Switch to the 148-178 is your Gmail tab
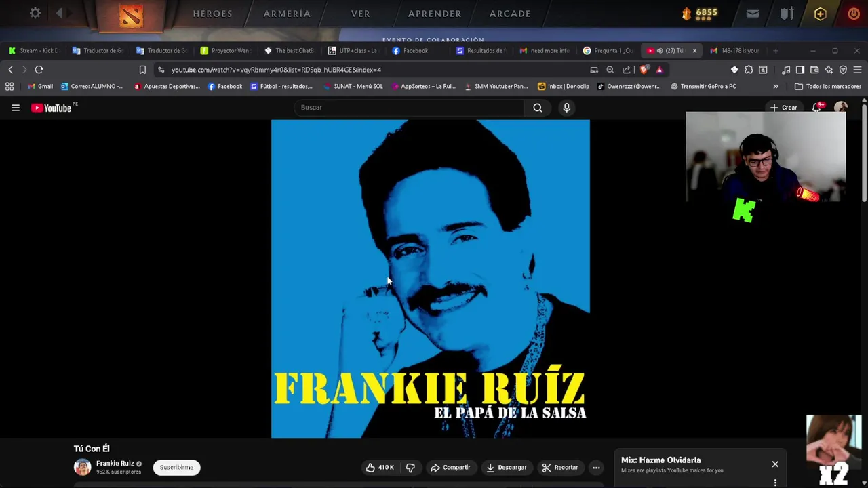The height and width of the screenshot is (488, 868). 736,50
